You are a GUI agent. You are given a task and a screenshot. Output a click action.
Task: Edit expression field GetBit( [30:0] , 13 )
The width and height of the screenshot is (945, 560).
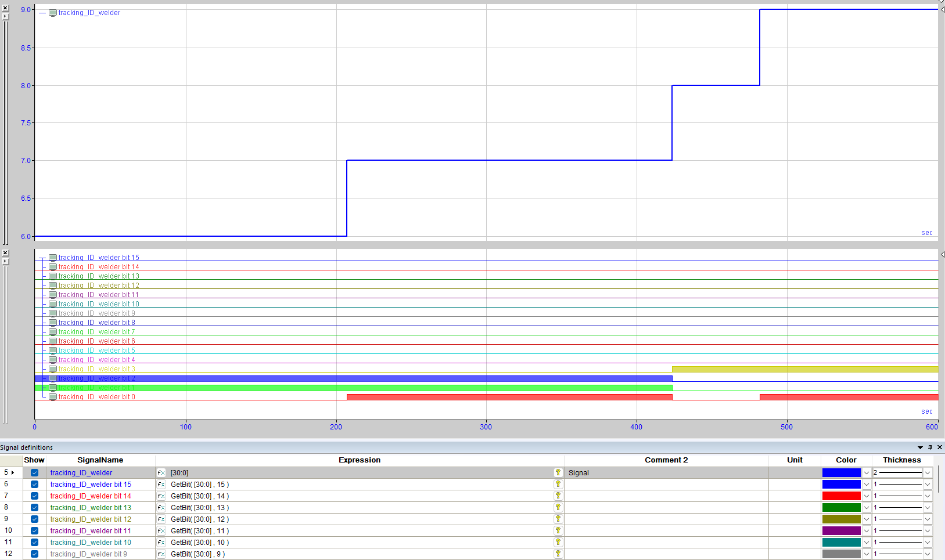tap(360, 508)
